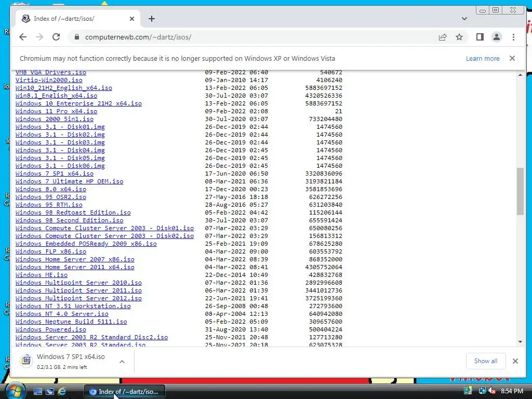The image size is (532, 399).
Task: Click the network tray icon
Action: (x=482, y=391)
